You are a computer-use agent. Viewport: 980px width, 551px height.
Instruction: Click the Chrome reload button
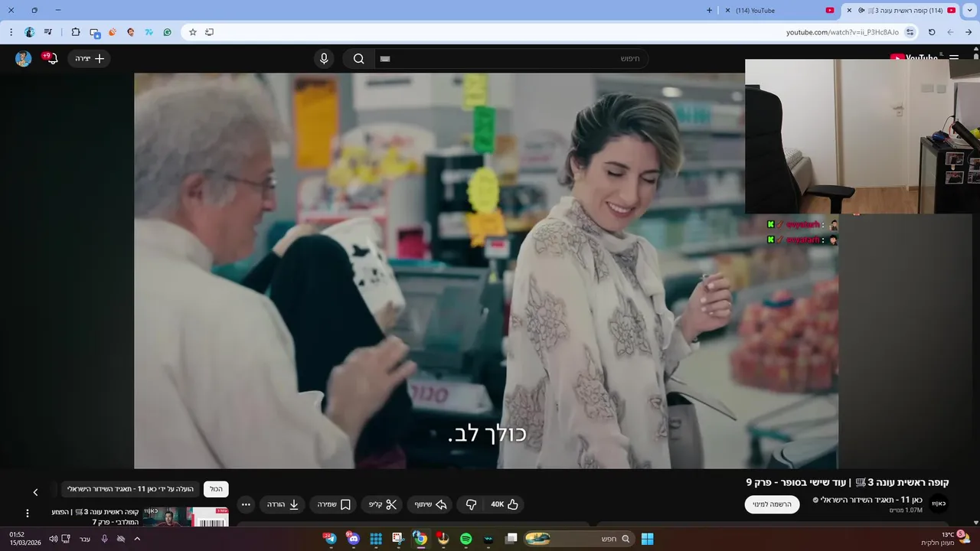tap(932, 32)
